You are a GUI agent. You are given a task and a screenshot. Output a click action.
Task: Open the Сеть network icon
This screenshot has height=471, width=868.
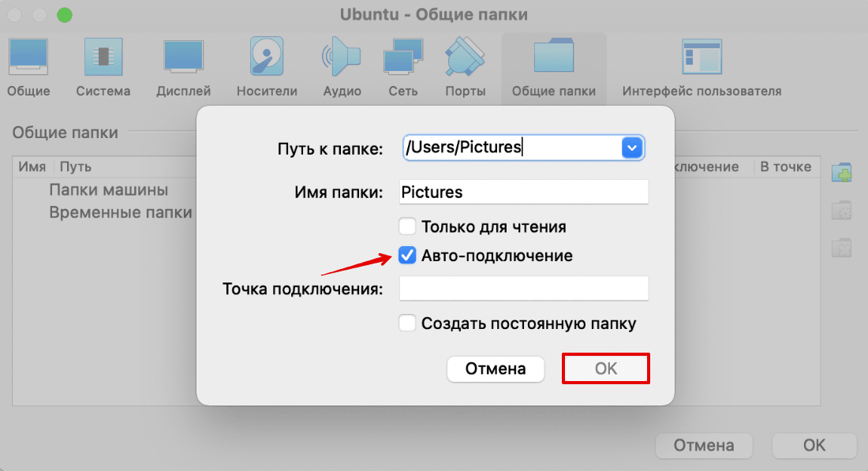pyautogui.click(x=403, y=58)
